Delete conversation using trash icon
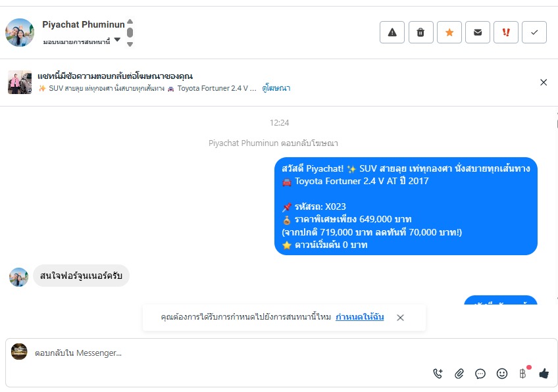 click(x=420, y=32)
